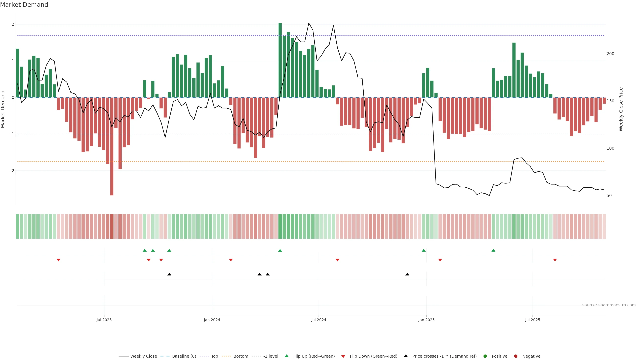Toggle the Top dotted line legend entry
The image size is (644, 362).
214,356
